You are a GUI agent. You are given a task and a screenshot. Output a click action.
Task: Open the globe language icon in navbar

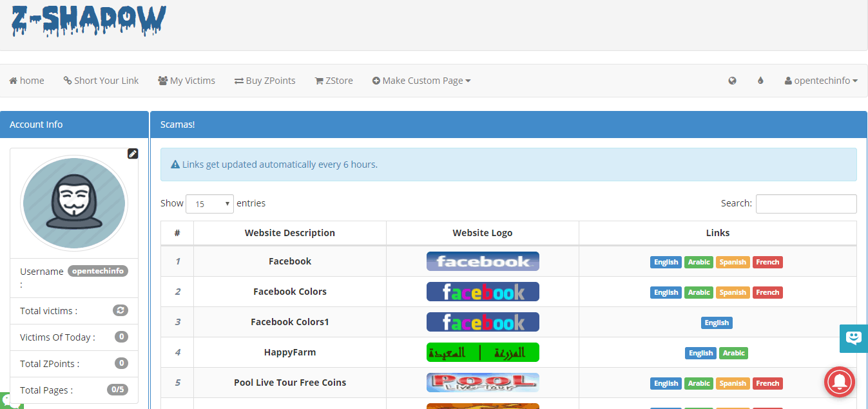click(732, 81)
